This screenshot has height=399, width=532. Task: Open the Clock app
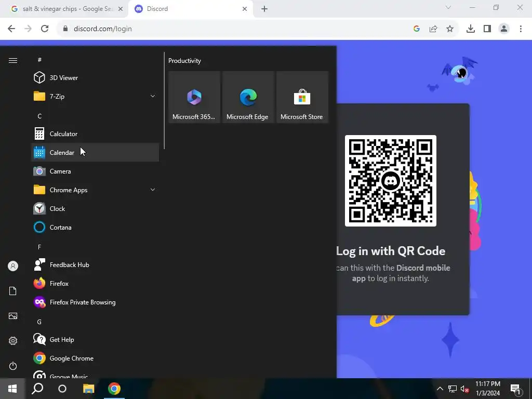point(95,209)
